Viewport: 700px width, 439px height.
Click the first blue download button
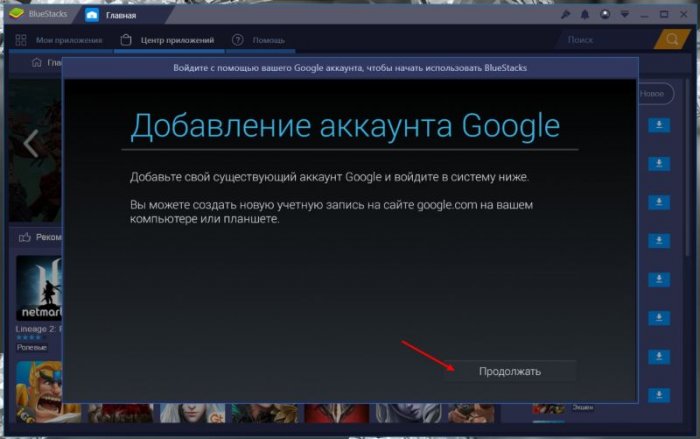658,125
